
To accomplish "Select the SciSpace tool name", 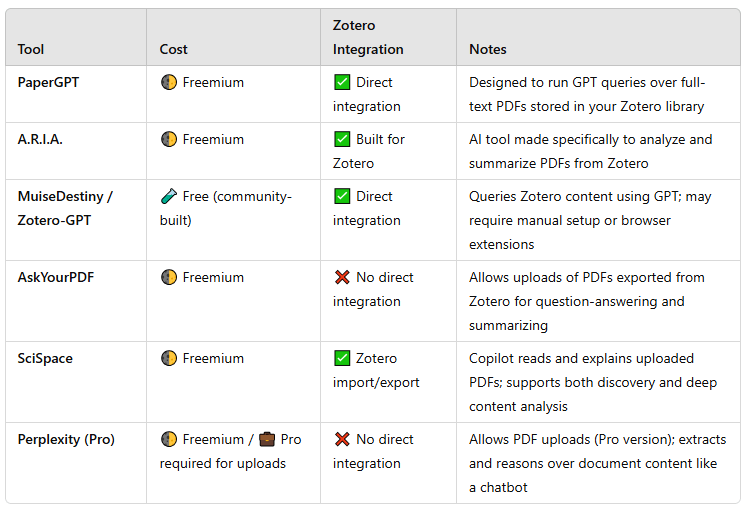I will tap(45, 358).
